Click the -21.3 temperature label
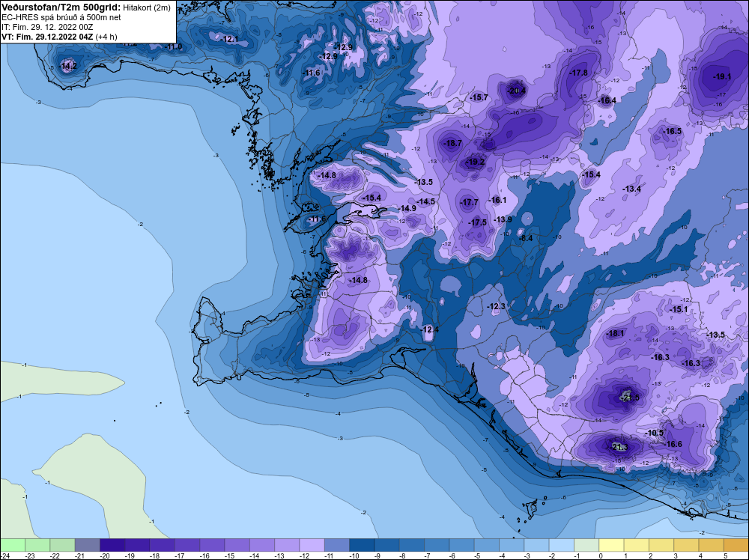749x560 pixels. 618,448
